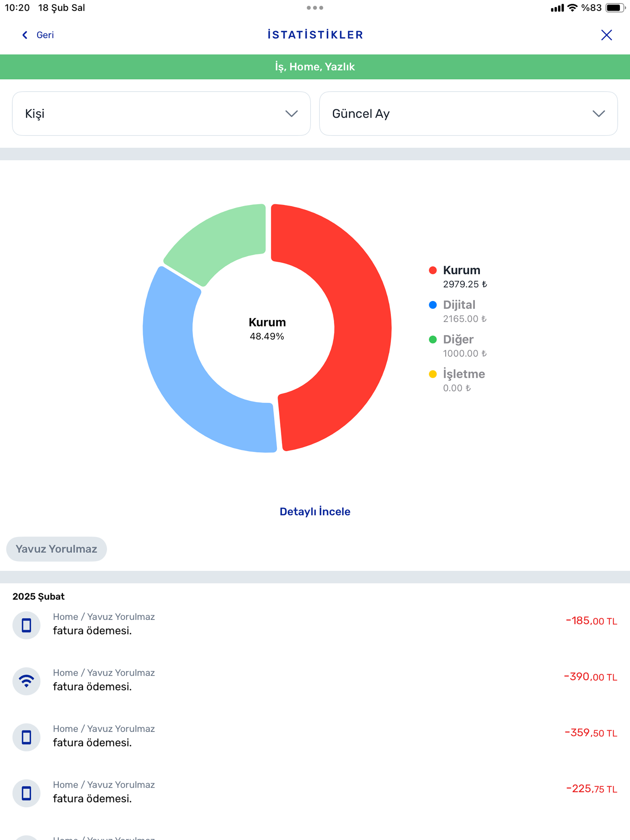Image resolution: width=630 pixels, height=840 pixels.
Task: Click the 1000.00 ₺ Diğer value
Action: click(x=465, y=353)
